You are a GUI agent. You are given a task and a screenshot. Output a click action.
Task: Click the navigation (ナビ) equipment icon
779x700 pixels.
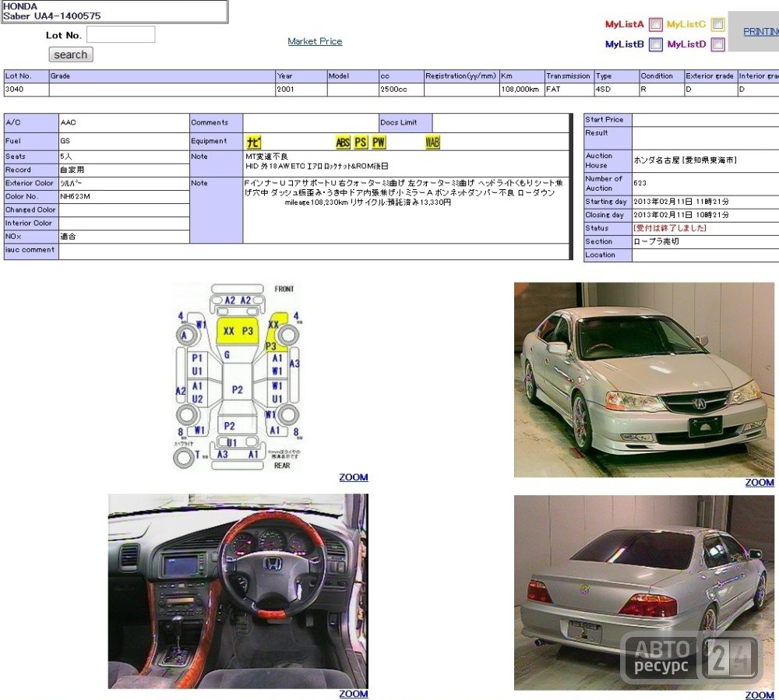[x=253, y=142]
